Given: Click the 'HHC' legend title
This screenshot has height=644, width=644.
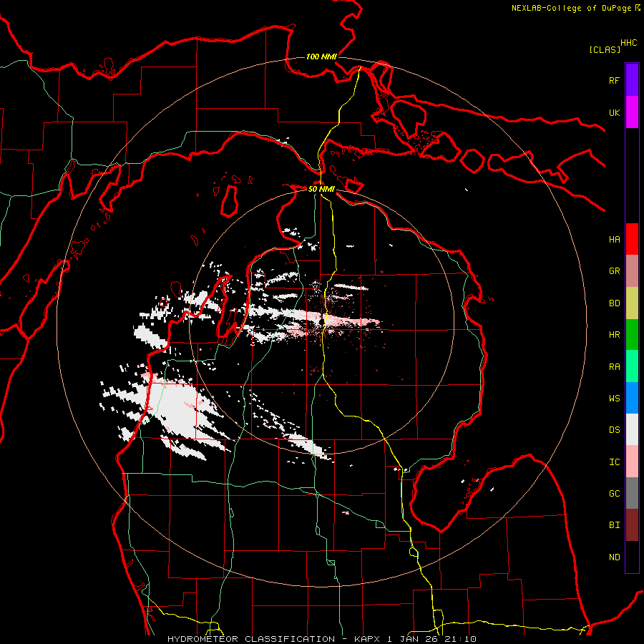Looking at the screenshot, I should coord(629,43).
